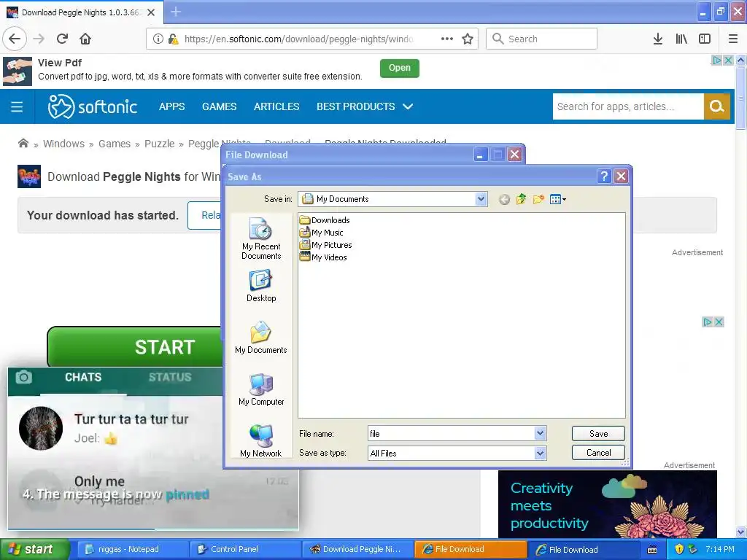
Task: Click Softonic search apps field
Action: tap(628, 106)
